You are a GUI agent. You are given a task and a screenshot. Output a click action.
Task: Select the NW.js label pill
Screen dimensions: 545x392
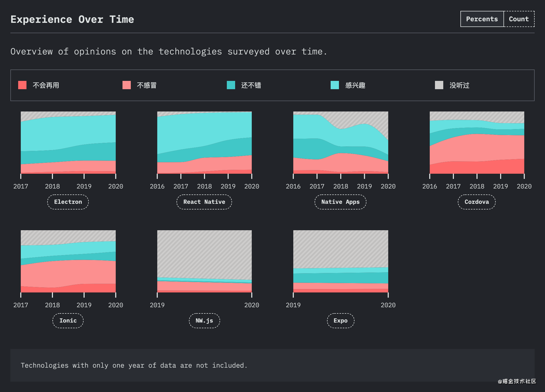(x=204, y=321)
